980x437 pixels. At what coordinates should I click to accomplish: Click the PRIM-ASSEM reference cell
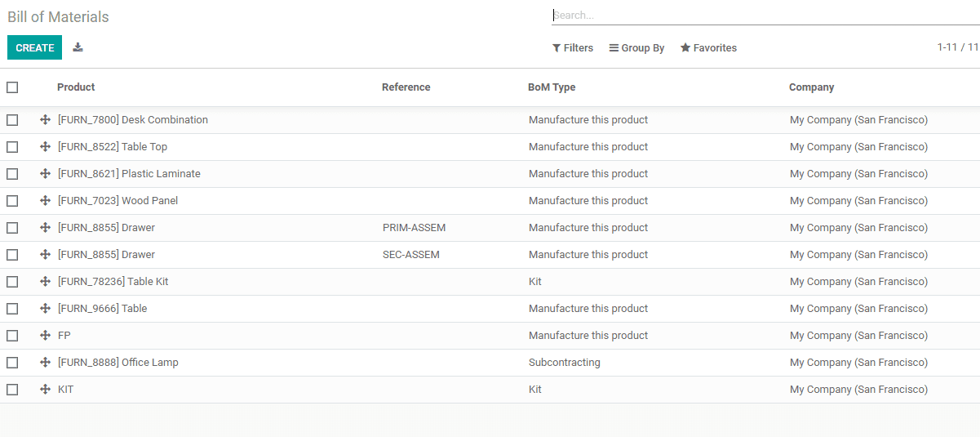[414, 228]
